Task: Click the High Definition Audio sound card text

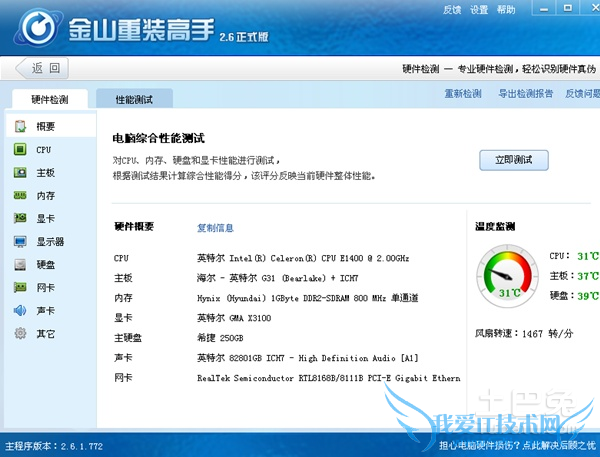Action: pyautogui.click(x=308, y=358)
